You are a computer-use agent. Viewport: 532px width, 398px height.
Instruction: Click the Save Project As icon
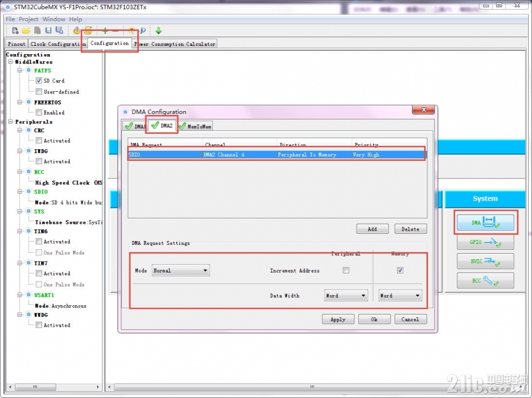pyautogui.click(x=59, y=31)
